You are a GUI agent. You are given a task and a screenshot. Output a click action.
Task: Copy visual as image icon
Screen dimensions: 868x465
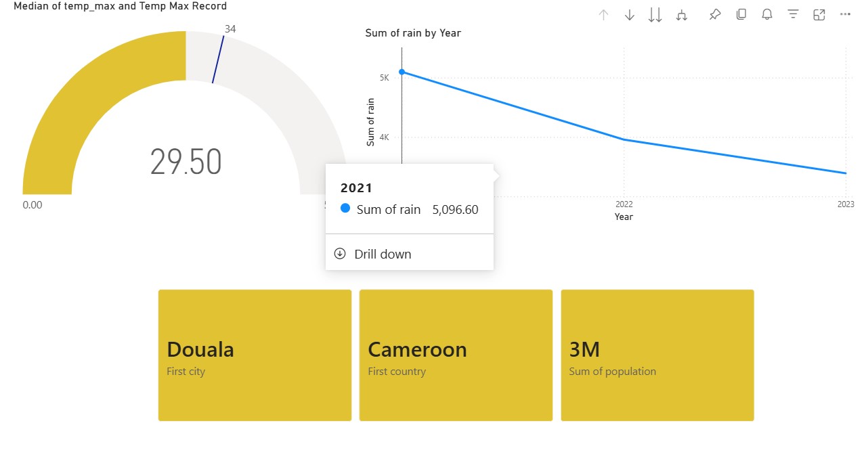(x=741, y=14)
